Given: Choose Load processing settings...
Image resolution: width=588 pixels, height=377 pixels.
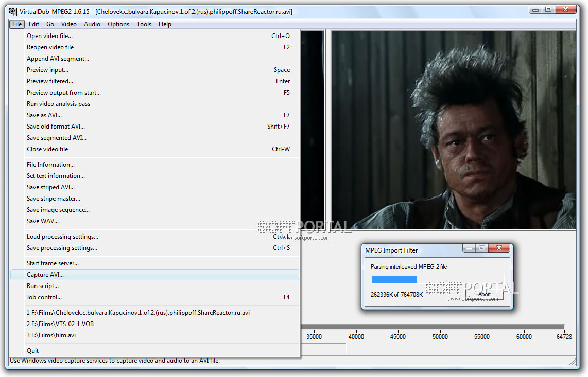Looking at the screenshot, I should click(x=154, y=237).
